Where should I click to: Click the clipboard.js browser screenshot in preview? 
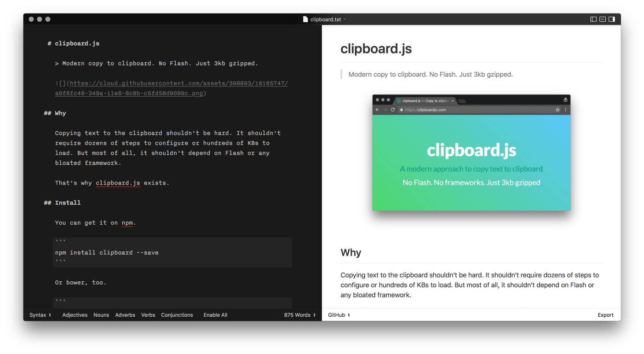[x=471, y=153]
